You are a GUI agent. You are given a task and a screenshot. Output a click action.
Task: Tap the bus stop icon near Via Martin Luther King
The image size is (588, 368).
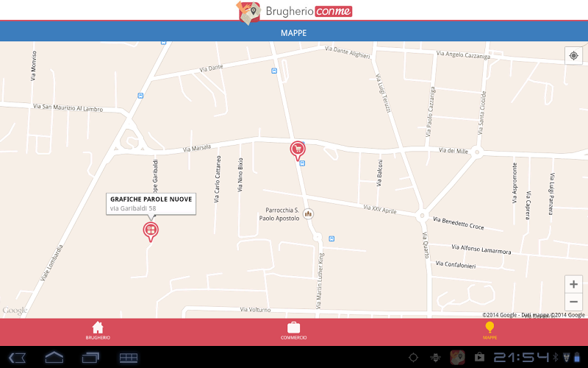pos(331,238)
